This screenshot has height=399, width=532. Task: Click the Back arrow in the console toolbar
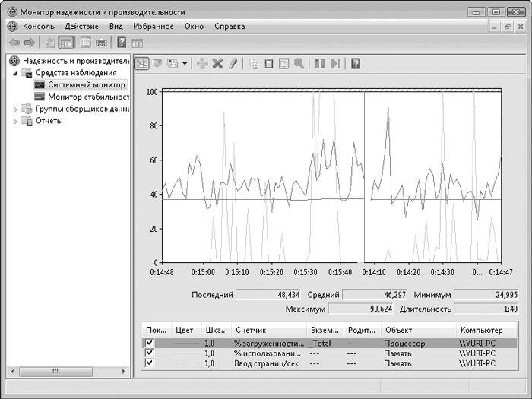pos(14,43)
